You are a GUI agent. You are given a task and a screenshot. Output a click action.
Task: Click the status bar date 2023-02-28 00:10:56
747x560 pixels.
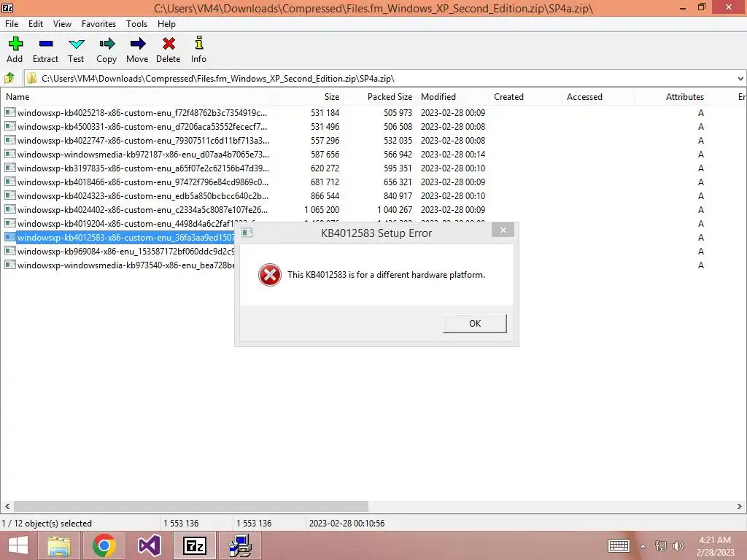point(347,524)
